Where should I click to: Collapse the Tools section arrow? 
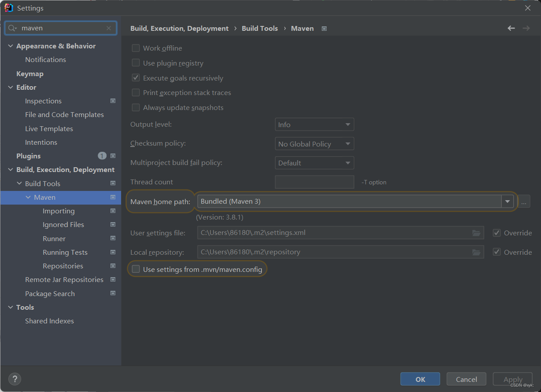coord(11,307)
